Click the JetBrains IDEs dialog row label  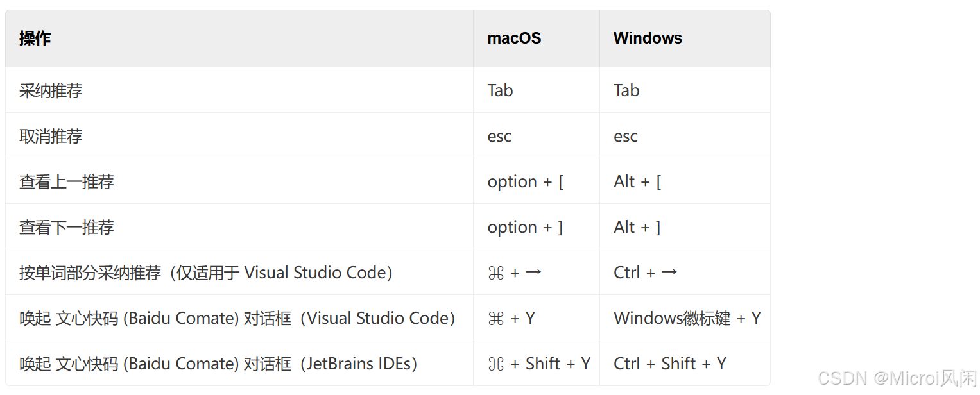(218, 364)
